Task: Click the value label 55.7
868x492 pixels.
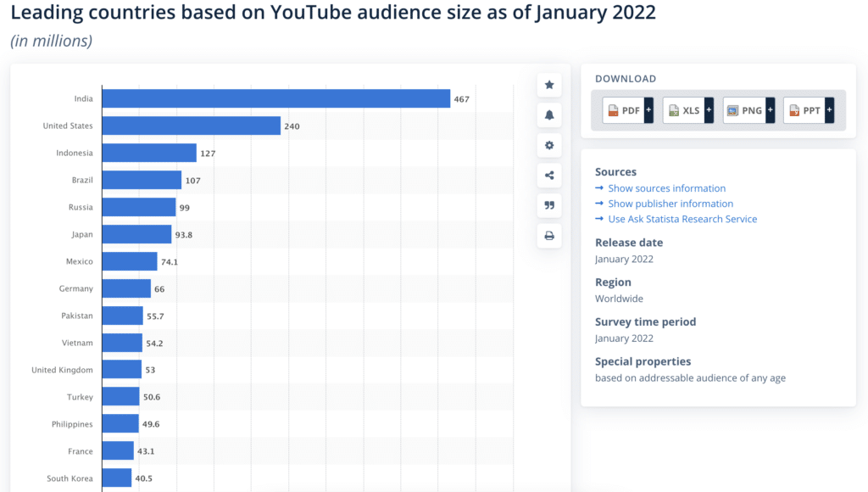Action: [x=155, y=316]
